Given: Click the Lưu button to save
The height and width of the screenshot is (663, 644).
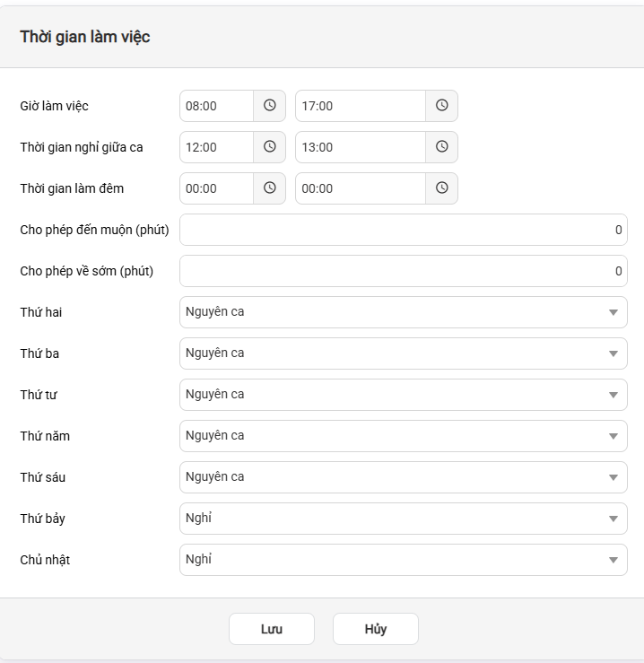Looking at the screenshot, I should pos(271,629).
